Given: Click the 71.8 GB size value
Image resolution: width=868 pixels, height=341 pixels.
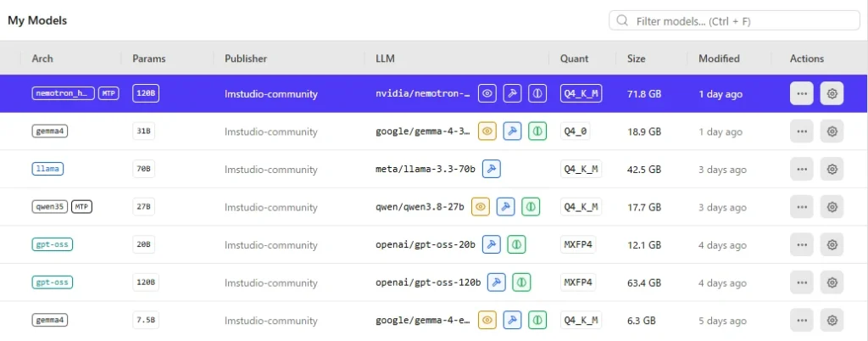Looking at the screenshot, I should pyautogui.click(x=644, y=94).
